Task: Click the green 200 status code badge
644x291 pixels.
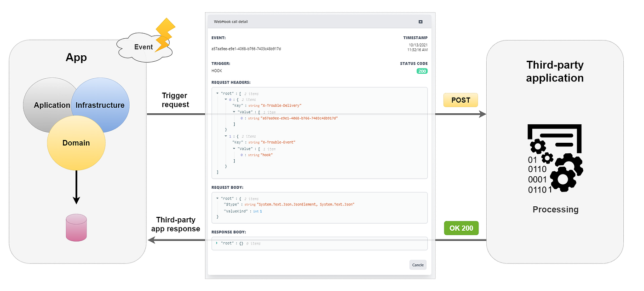Action: click(422, 71)
